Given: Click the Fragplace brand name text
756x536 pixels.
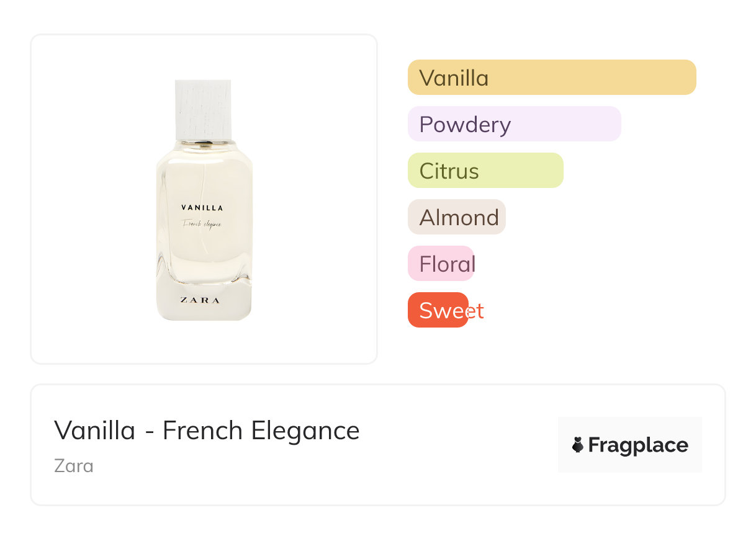Looking at the screenshot, I should 638,445.
